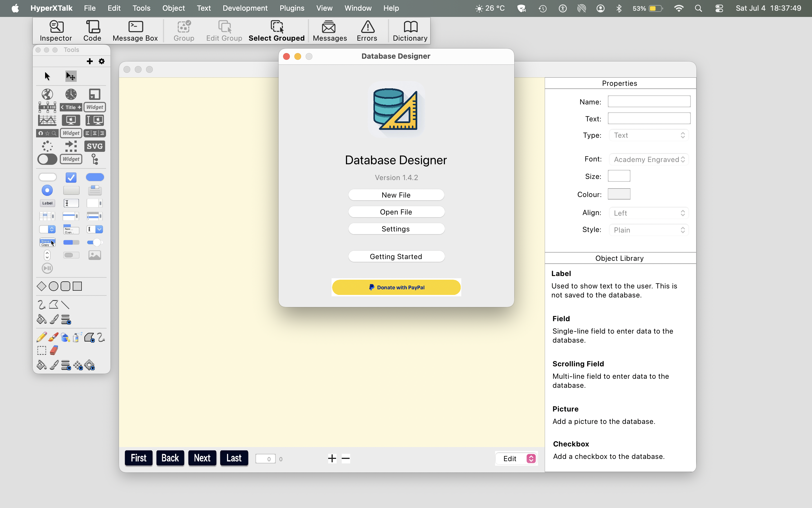The height and width of the screenshot is (508, 812).
Task: Show the Message Box
Action: [135, 30]
